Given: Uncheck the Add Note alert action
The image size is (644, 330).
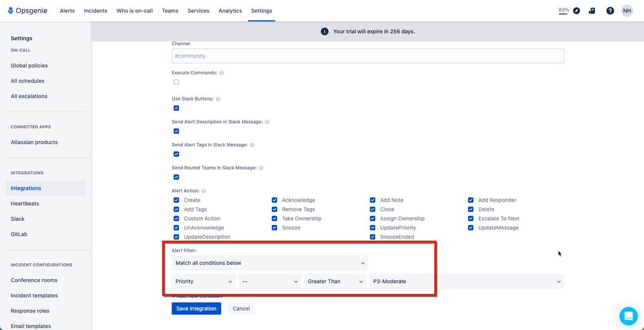Looking at the screenshot, I should (373, 200).
